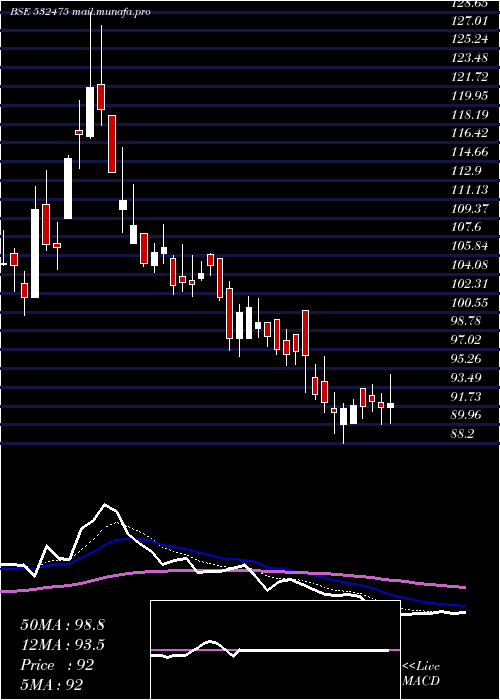Click the 105.84 price axis label
The image size is (500, 700).
470,246
